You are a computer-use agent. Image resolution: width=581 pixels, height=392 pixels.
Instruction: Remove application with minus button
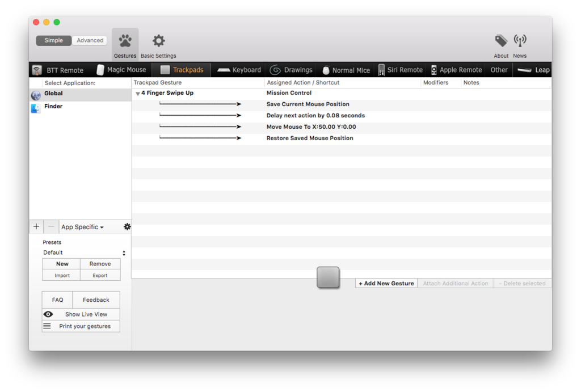pyautogui.click(x=51, y=226)
